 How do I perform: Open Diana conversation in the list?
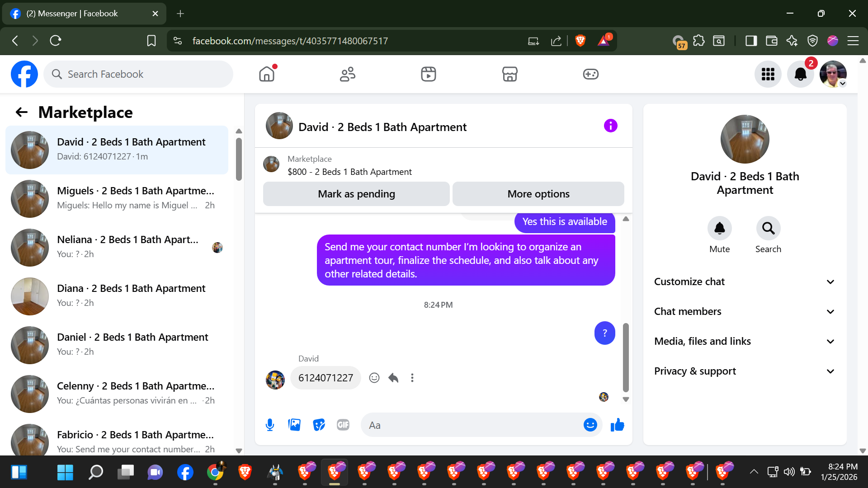pyautogui.click(x=117, y=296)
